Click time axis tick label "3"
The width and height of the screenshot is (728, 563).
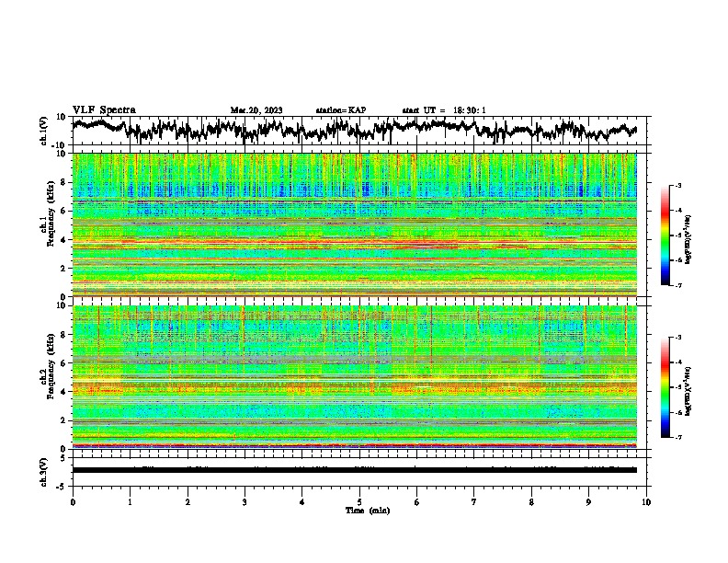point(245,502)
